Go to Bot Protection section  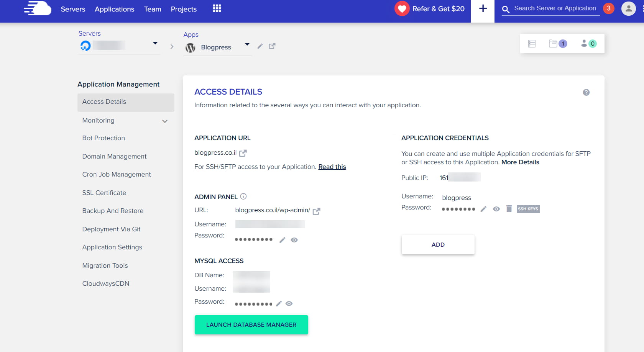click(103, 138)
